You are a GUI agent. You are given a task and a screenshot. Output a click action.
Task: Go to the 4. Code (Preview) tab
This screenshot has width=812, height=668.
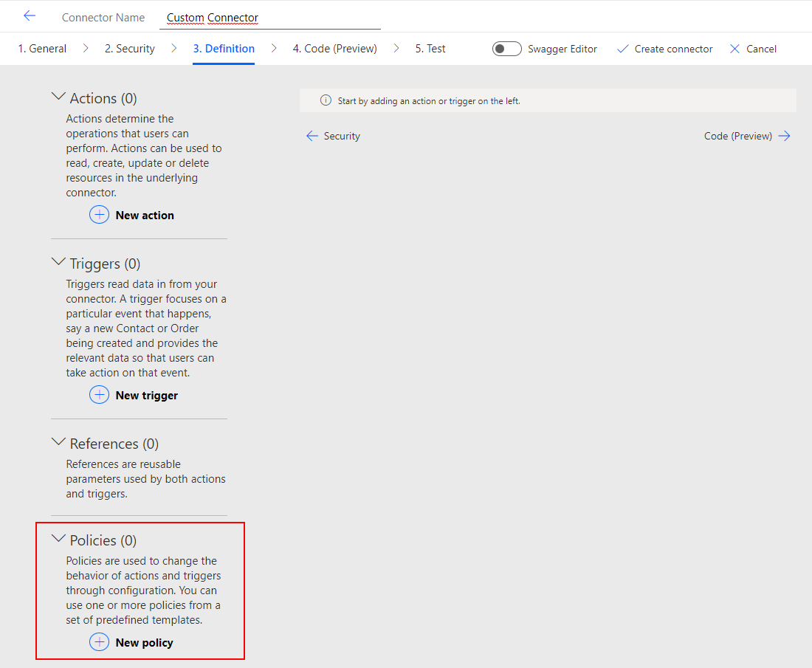pos(334,49)
